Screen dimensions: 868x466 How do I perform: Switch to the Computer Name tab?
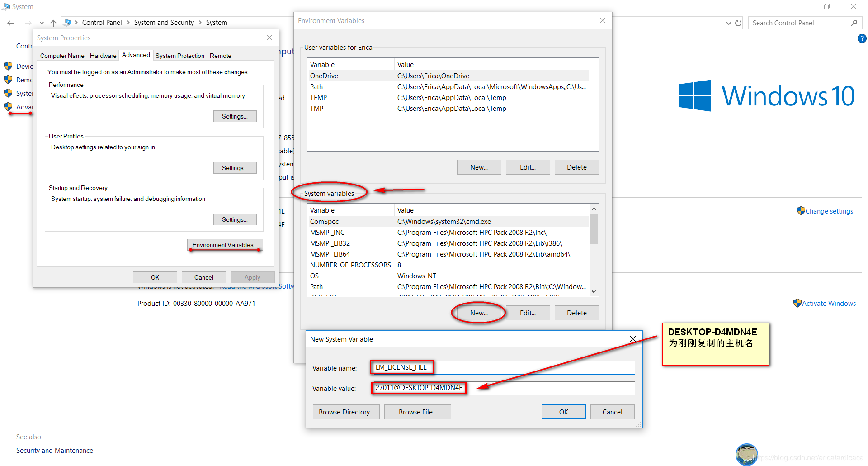(x=62, y=56)
